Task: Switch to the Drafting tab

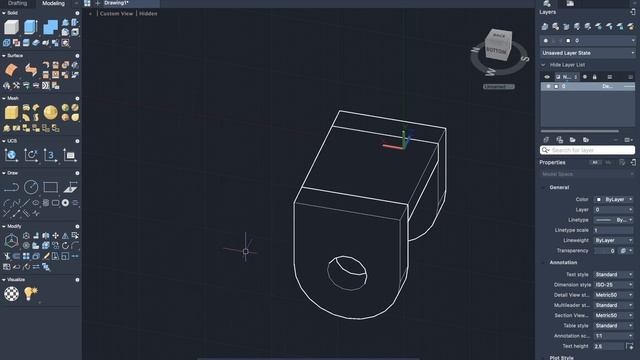Action: click(17, 3)
